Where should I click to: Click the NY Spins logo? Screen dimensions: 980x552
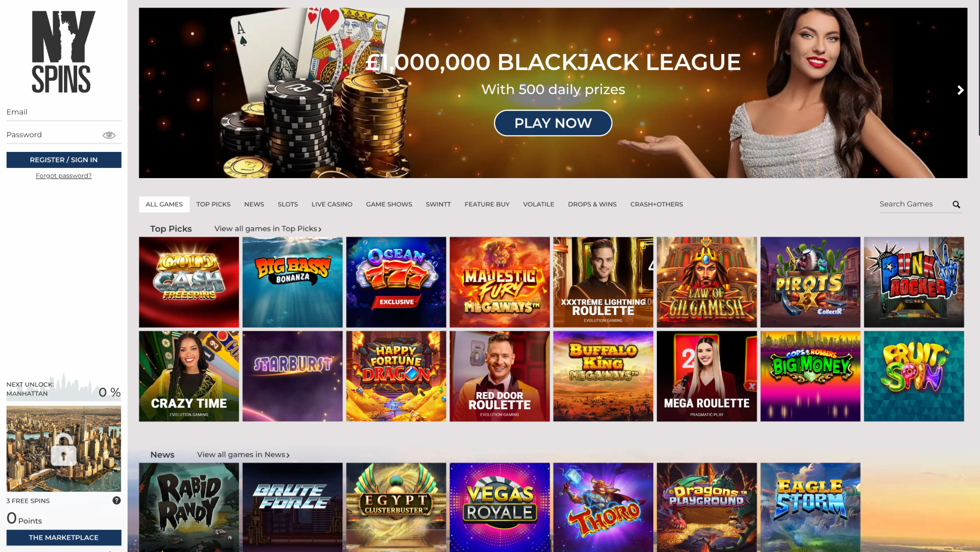click(x=64, y=51)
